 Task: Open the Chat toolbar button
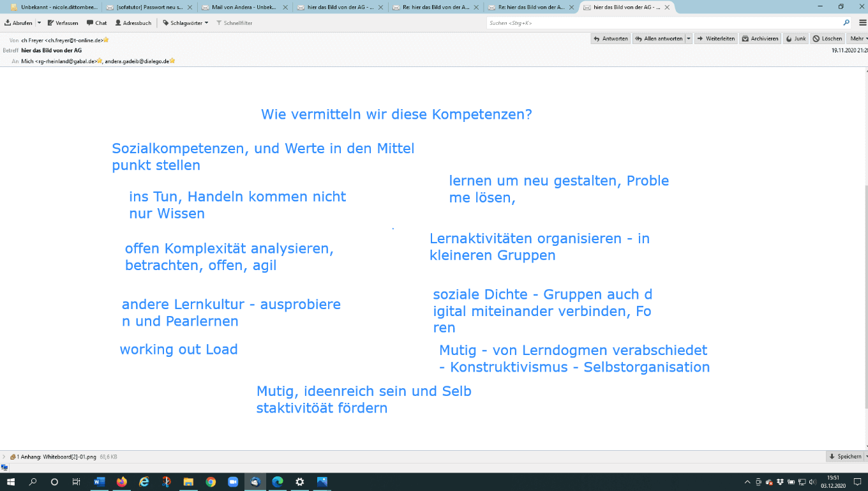coord(97,23)
